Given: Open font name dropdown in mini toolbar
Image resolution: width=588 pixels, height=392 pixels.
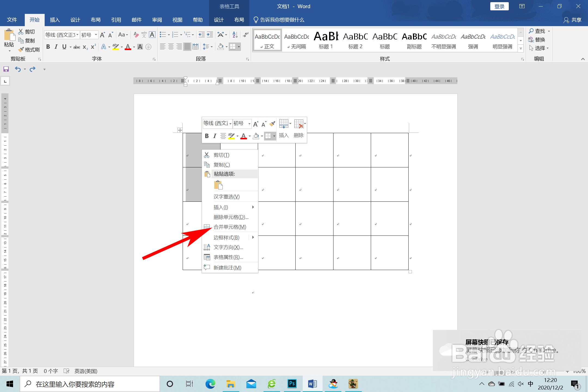Looking at the screenshot, I should 230,124.
